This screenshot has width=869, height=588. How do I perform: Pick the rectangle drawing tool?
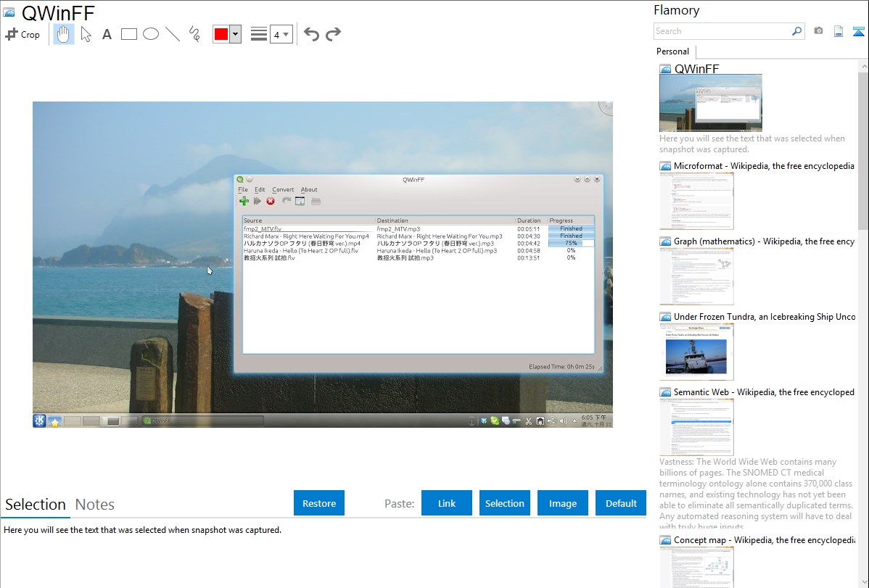coord(129,34)
